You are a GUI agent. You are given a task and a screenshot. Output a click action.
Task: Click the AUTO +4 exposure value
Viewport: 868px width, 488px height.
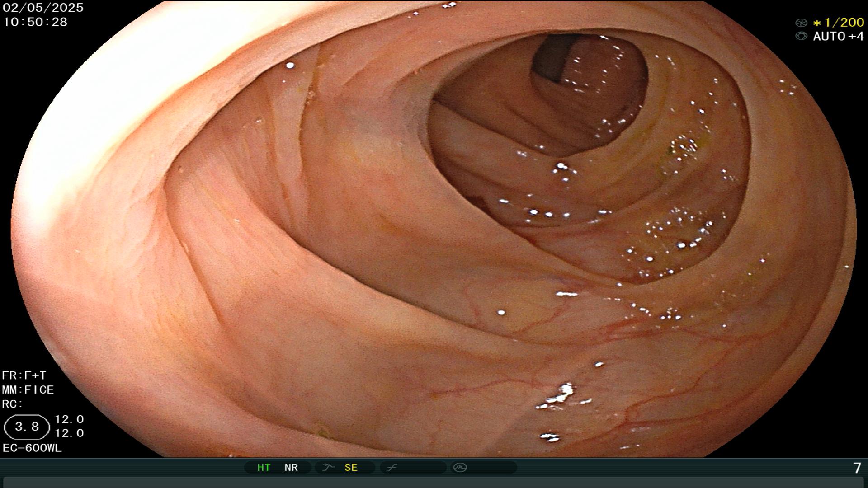point(839,36)
